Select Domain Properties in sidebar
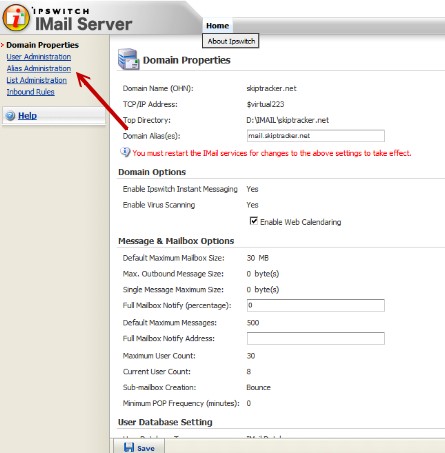This screenshot has width=445, height=453. point(42,45)
